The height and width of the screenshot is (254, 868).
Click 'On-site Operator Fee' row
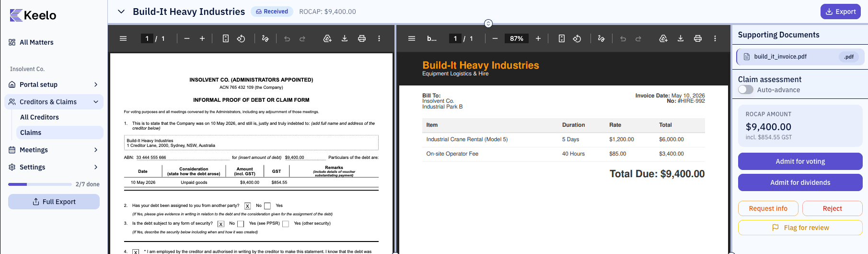point(563,154)
